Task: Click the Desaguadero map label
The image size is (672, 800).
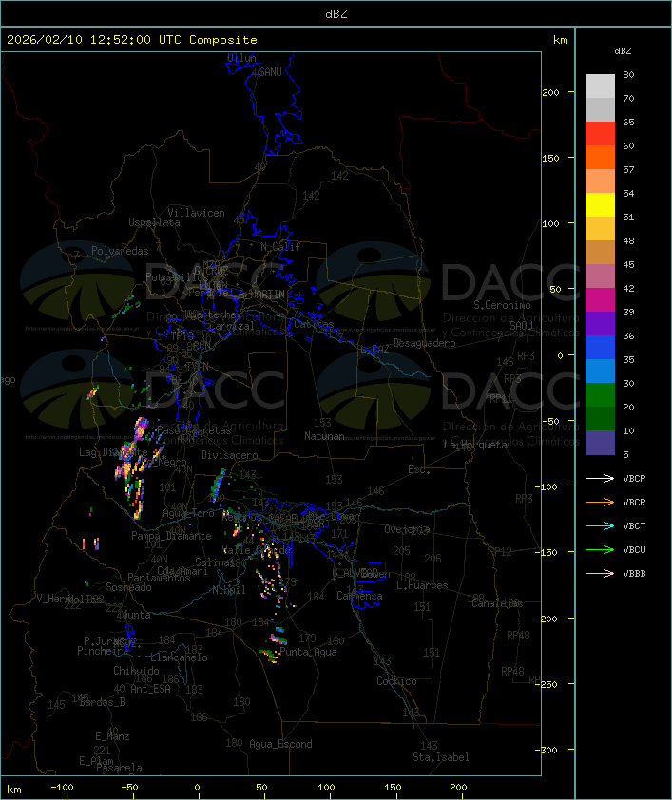Action: tap(425, 343)
